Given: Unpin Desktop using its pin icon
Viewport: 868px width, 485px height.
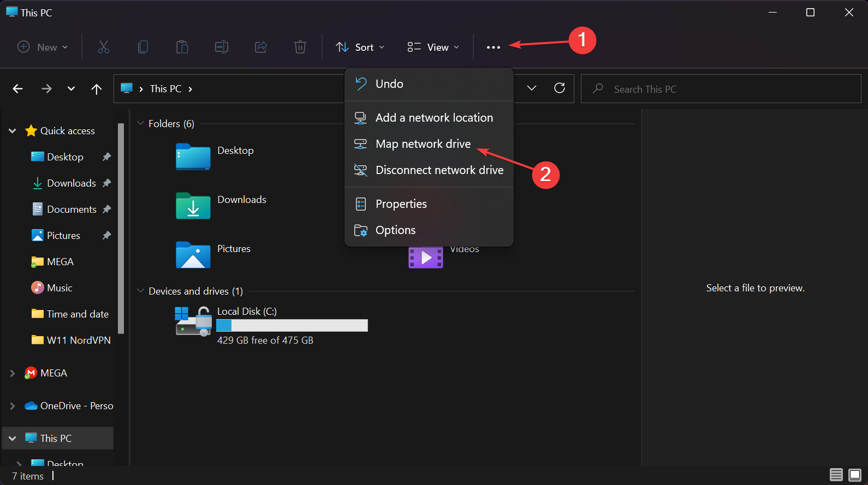Looking at the screenshot, I should coord(106,157).
